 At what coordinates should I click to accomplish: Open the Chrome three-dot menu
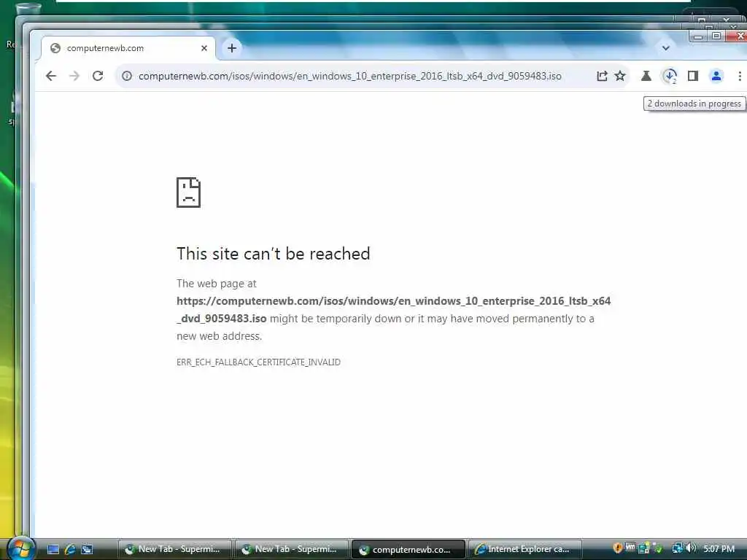point(740,76)
